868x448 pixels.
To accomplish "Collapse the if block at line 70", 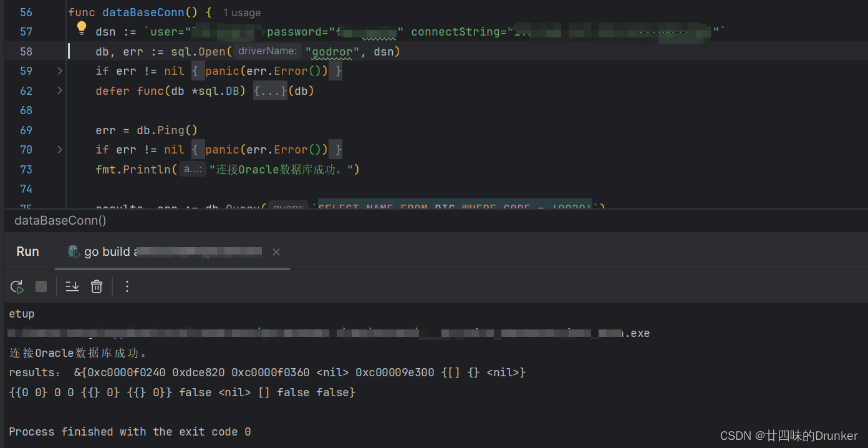I will 59,150.
